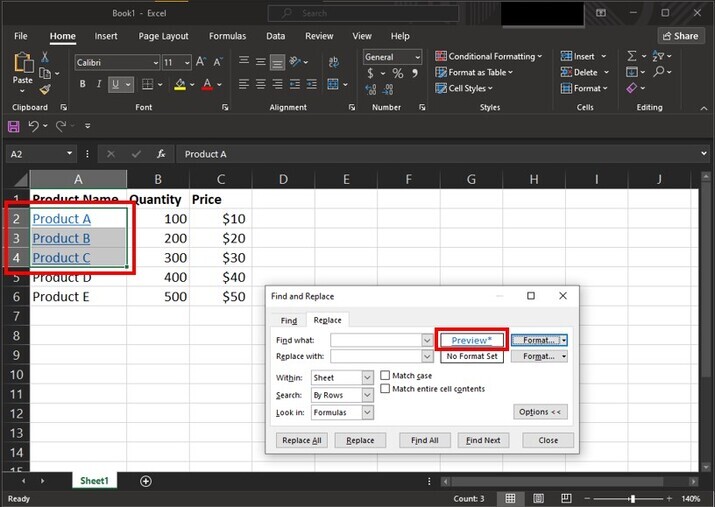Click the Italic button in the ribbon

pos(100,85)
